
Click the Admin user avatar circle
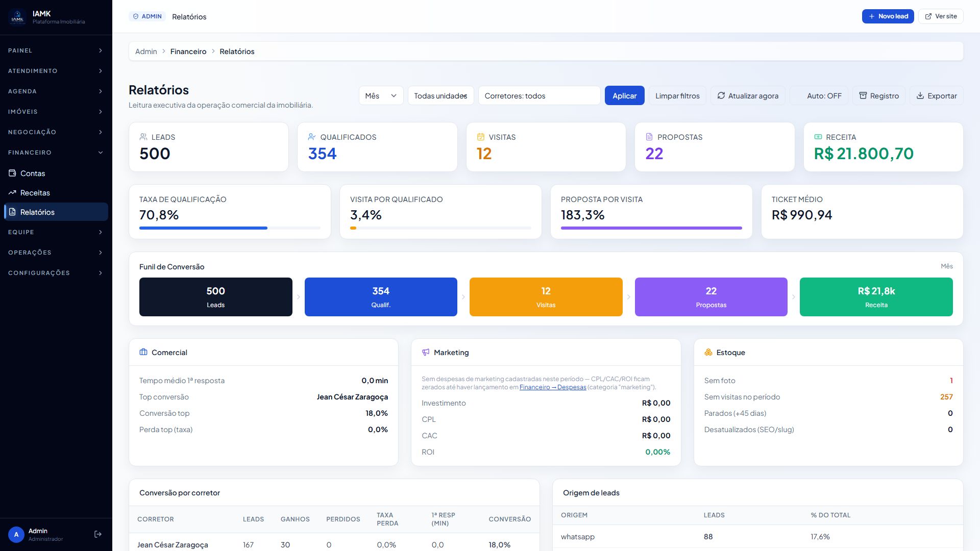click(x=16, y=534)
